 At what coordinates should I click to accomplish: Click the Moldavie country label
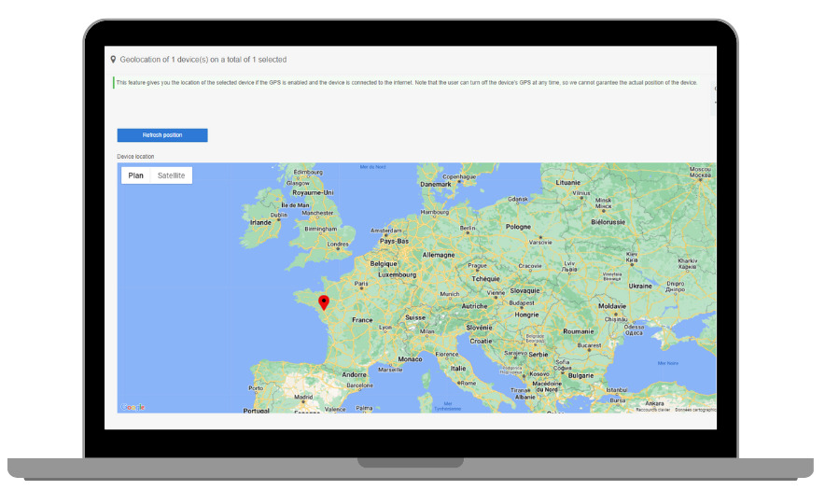[612, 306]
